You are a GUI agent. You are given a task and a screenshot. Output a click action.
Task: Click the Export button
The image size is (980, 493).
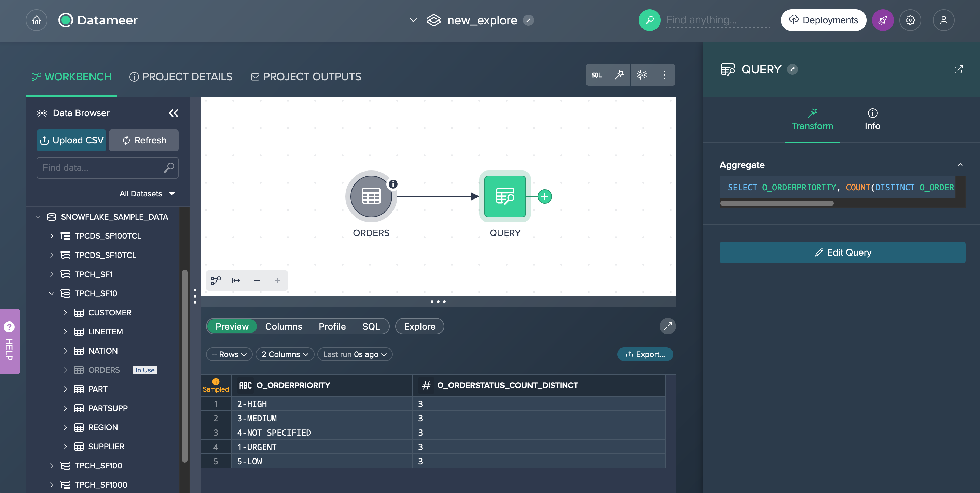645,354
